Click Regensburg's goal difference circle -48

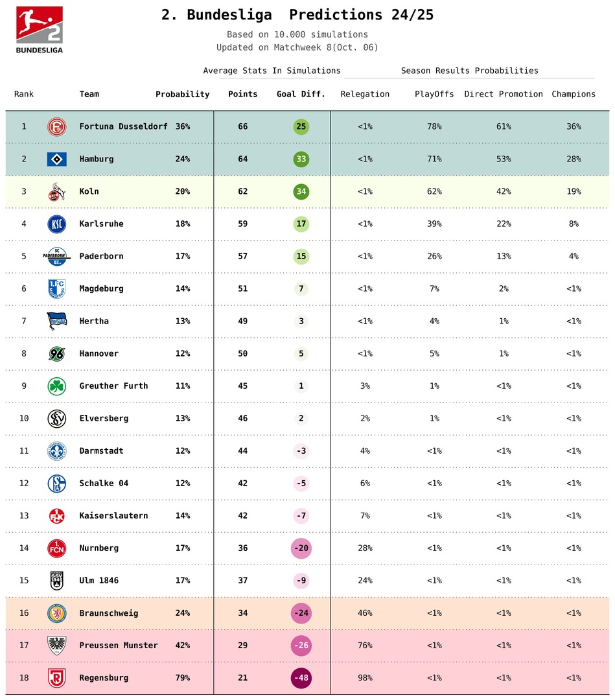tap(301, 678)
